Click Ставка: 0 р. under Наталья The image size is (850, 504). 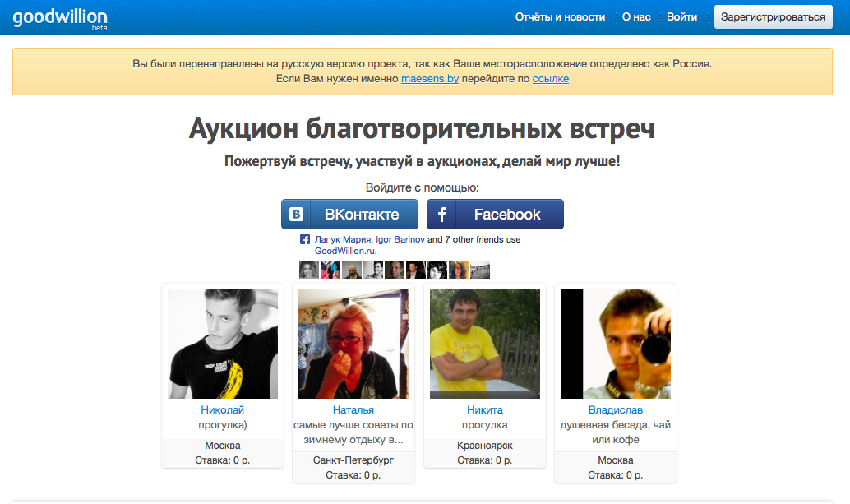coord(353,475)
